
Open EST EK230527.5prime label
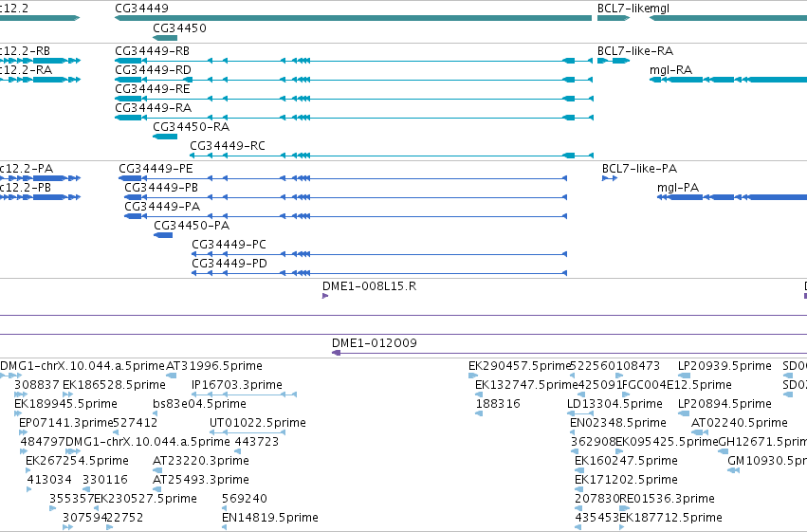[x=146, y=499]
